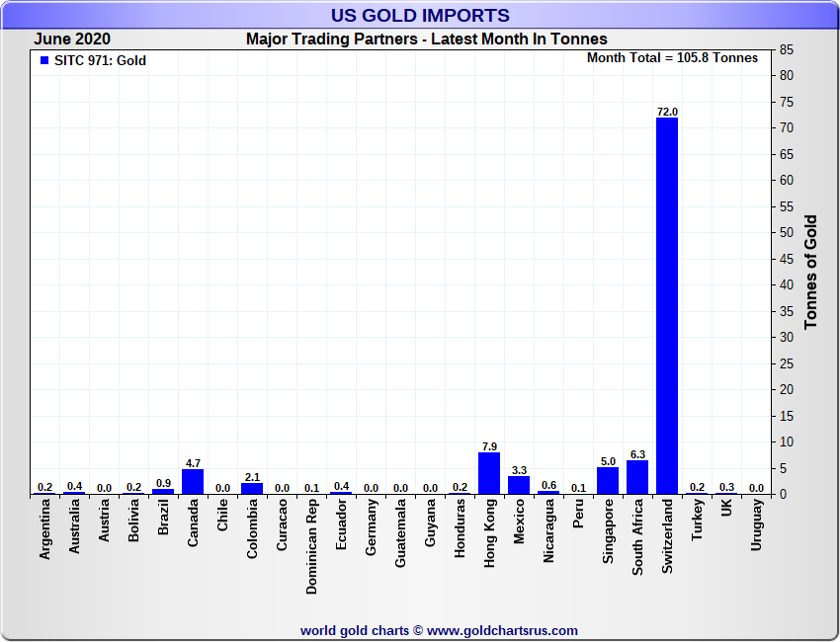Viewport: 840px width, 642px height.
Task: Click the Brazil bar labeled 0.9
Action: point(163,492)
